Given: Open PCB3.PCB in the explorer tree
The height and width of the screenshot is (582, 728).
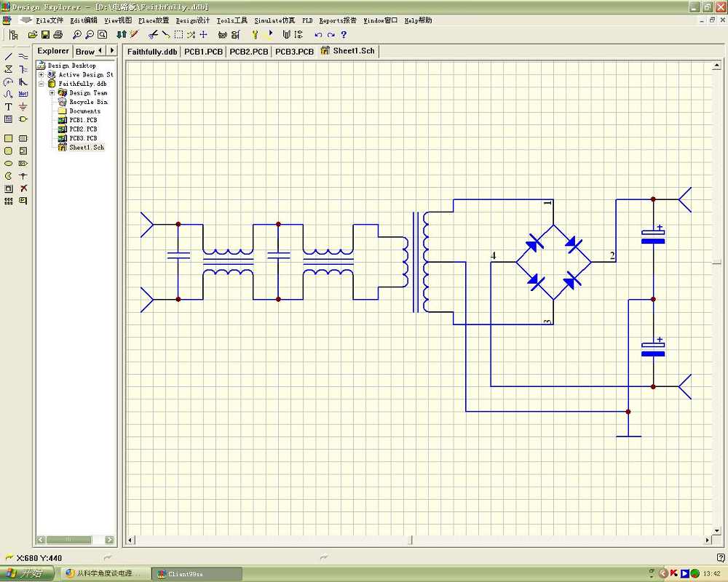Looking at the screenshot, I should [82, 138].
